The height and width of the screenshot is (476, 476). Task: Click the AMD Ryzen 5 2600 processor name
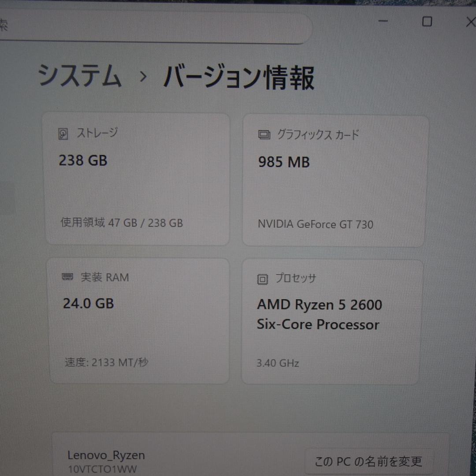tap(319, 305)
